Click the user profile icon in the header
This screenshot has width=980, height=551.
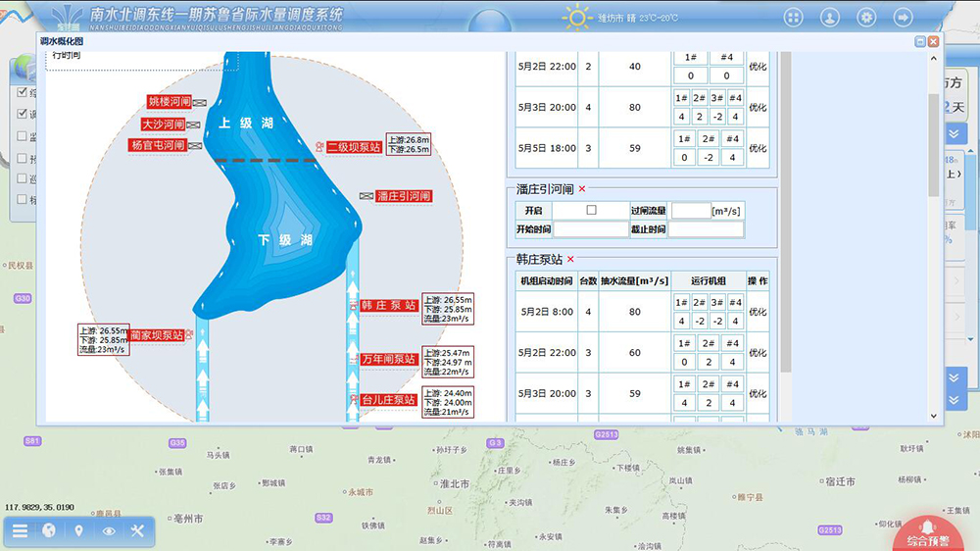[830, 17]
